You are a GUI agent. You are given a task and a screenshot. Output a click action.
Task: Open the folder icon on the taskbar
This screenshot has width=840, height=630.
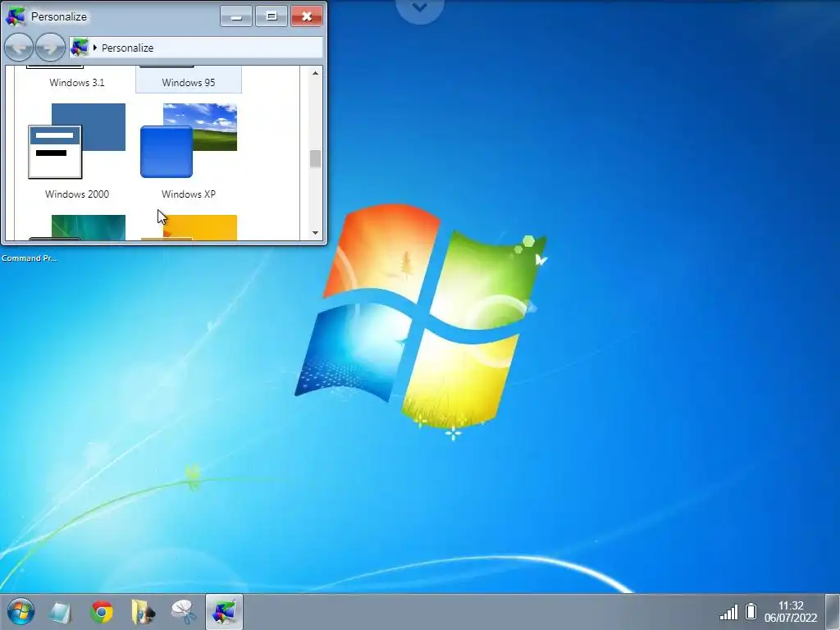143,612
